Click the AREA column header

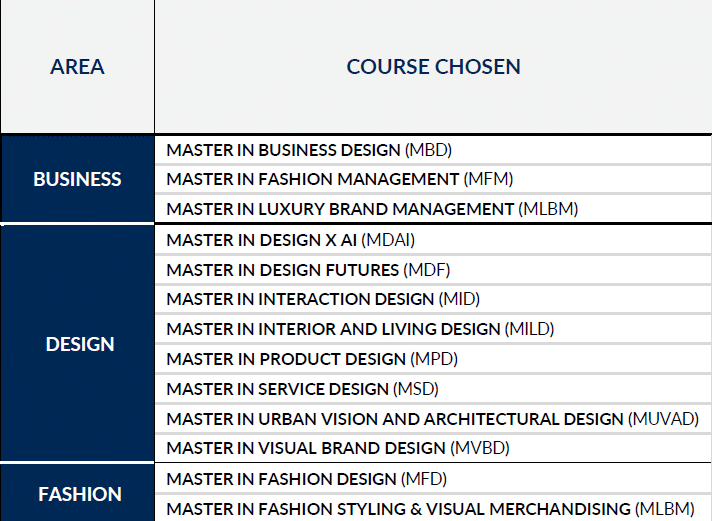pos(77,67)
